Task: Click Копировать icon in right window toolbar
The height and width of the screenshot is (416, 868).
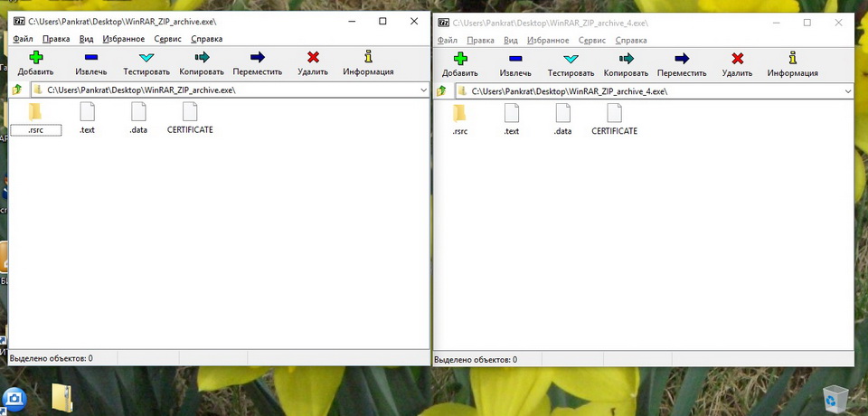Action: tap(626, 58)
